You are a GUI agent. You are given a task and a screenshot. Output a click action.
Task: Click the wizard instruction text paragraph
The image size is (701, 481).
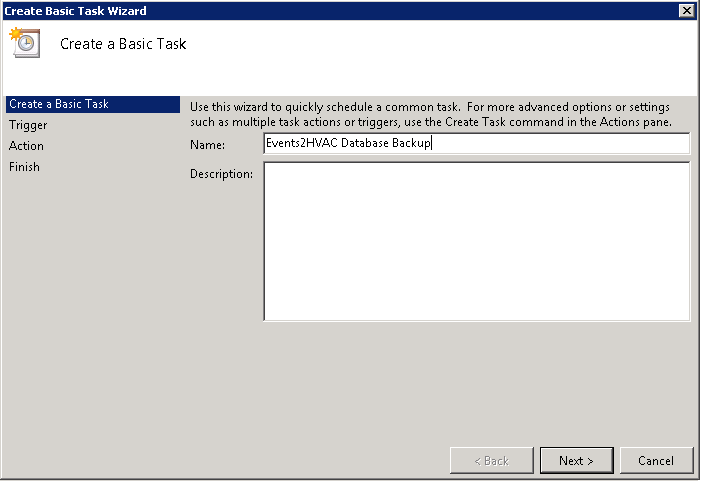(431, 114)
